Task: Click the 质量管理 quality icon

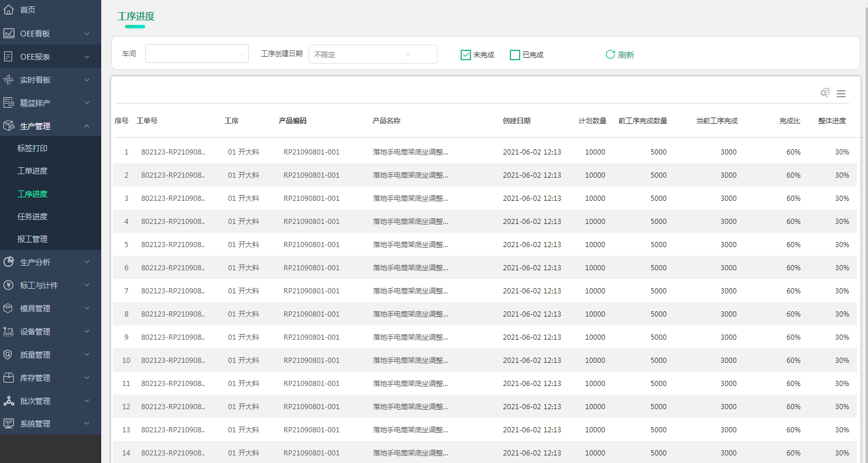Action: (x=8, y=354)
